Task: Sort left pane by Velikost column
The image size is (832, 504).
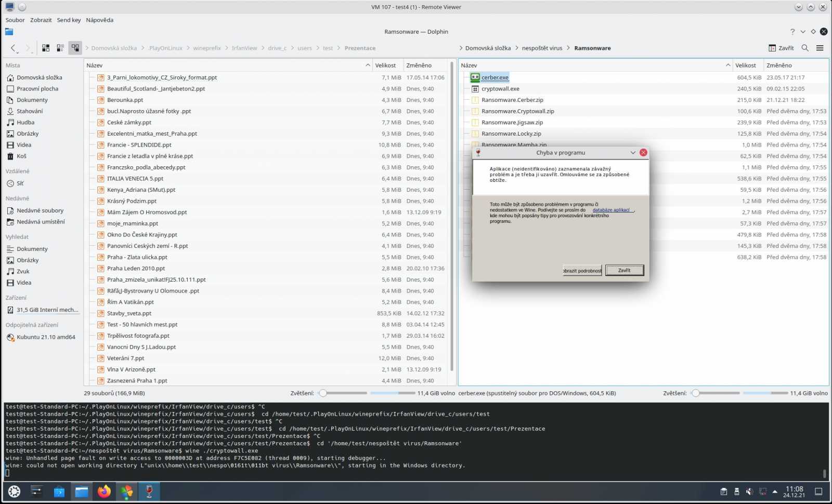Action: point(387,65)
